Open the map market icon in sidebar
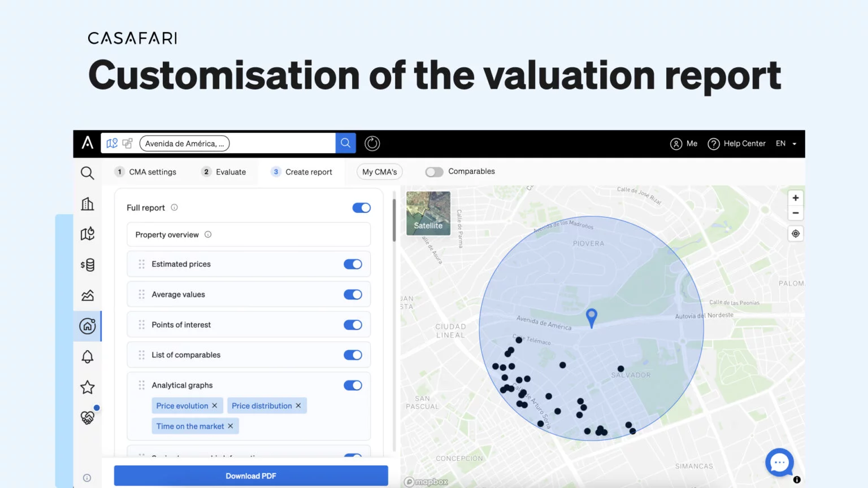The height and width of the screenshot is (488, 868). 88,234
